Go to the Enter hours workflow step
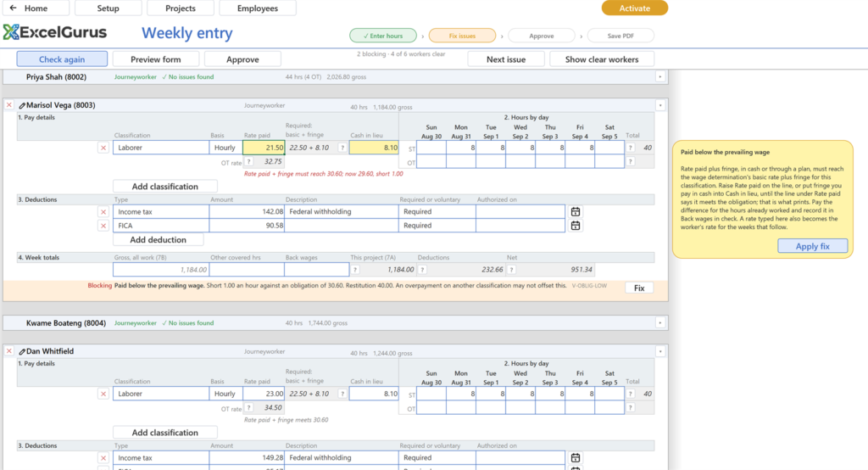 coord(383,36)
